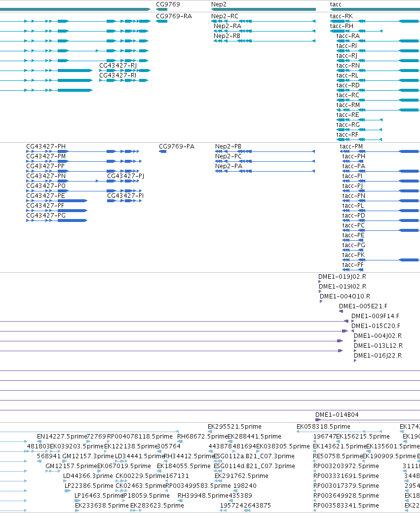The image size is (420, 513).
Task: Choose the CG43427-PG protein label
Action: (46, 215)
